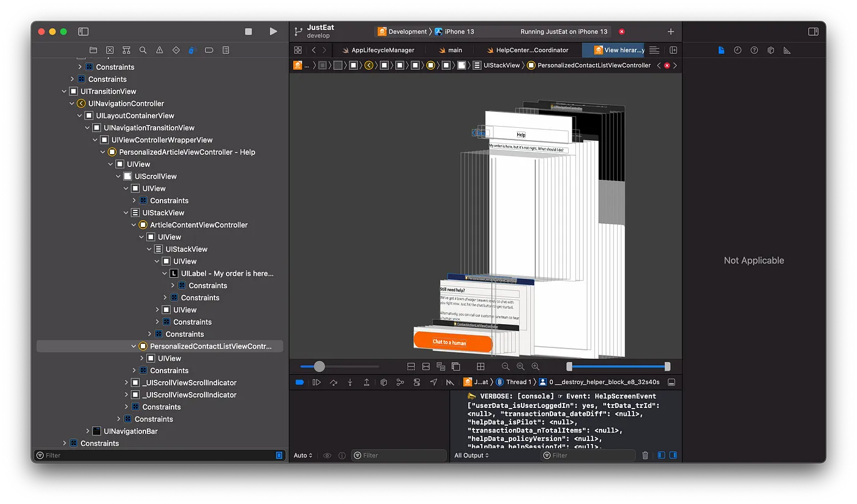
Task: Open the related items grid menu
Action: [298, 50]
